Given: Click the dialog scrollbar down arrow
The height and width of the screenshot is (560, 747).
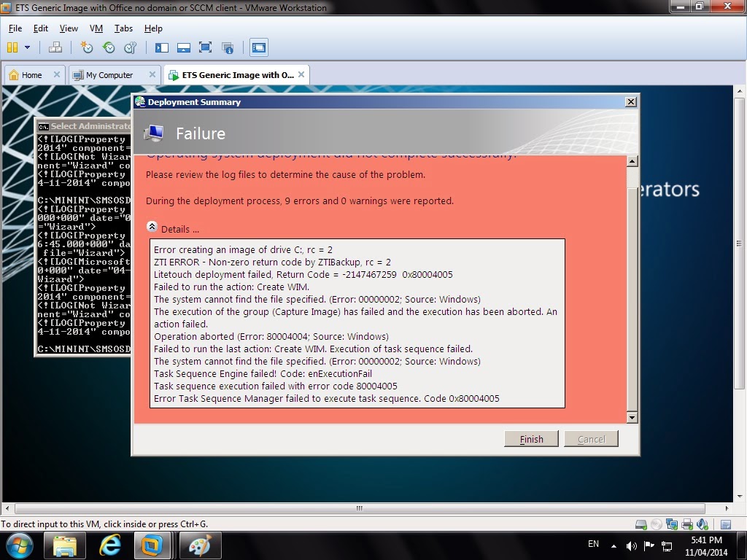Looking at the screenshot, I should pos(632,418).
